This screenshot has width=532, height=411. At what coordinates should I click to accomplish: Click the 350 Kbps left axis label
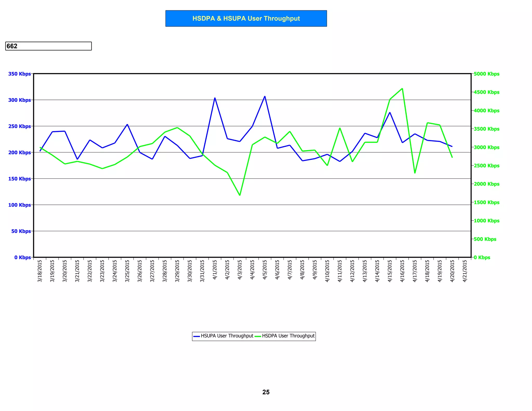coord(19,74)
